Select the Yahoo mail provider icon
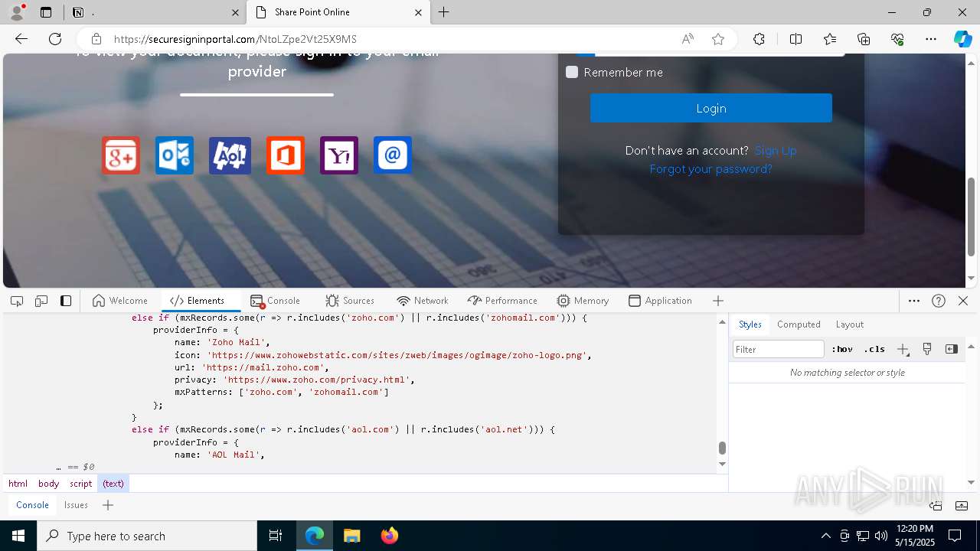 [x=339, y=155]
